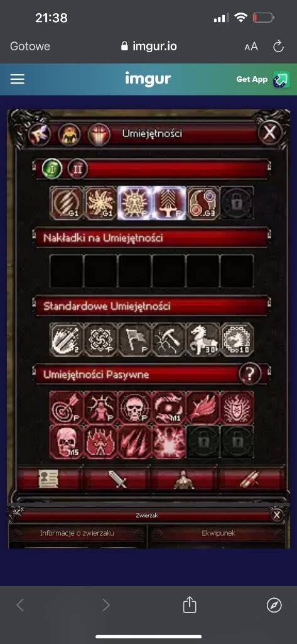Toggle the glowing sword aura skill
This screenshot has width=297, height=644.
tap(169, 203)
